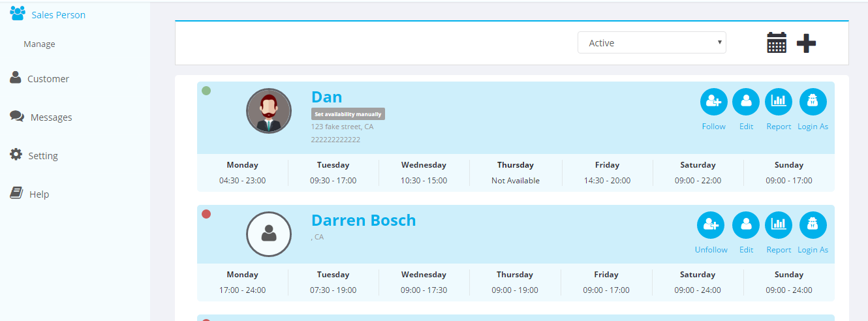The height and width of the screenshot is (321, 868).
Task: View Report icon for Darren Bosch
Action: pos(779,225)
